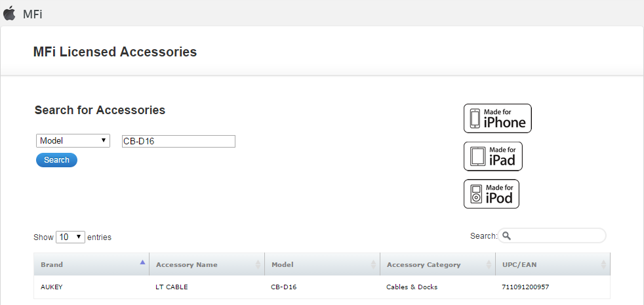Click the LT CABLE accessory name cell
Viewport: 644px width, 305px height.
point(171,287)
